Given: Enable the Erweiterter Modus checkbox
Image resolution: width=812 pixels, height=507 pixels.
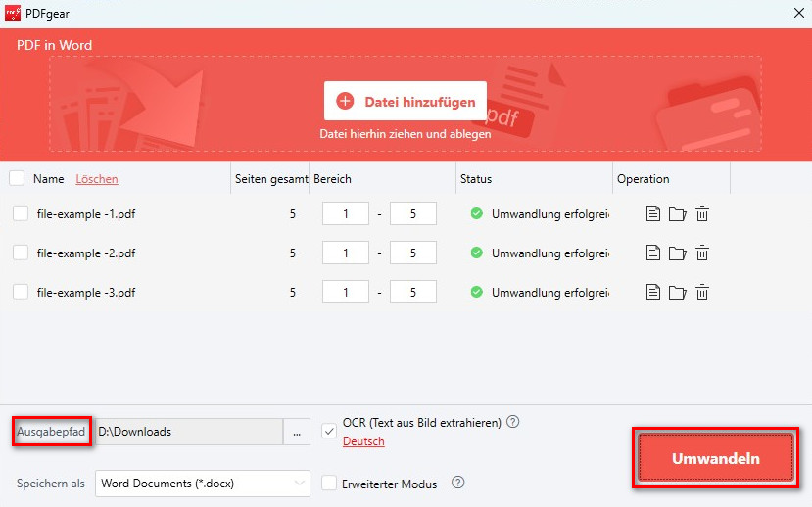Looking at the screenshot, I should pos(329,483).
